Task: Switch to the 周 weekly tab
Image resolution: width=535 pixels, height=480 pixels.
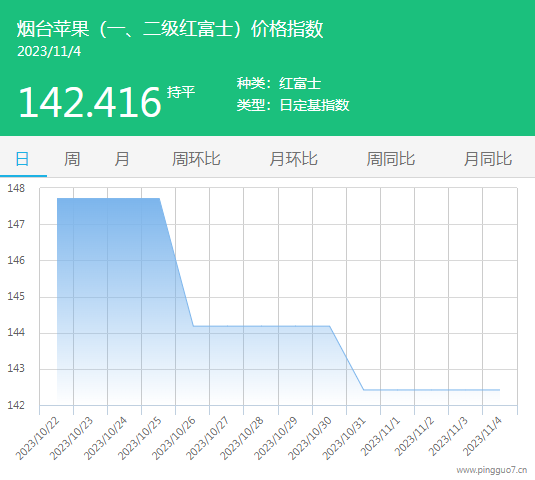Action: [x=72, y=159]
